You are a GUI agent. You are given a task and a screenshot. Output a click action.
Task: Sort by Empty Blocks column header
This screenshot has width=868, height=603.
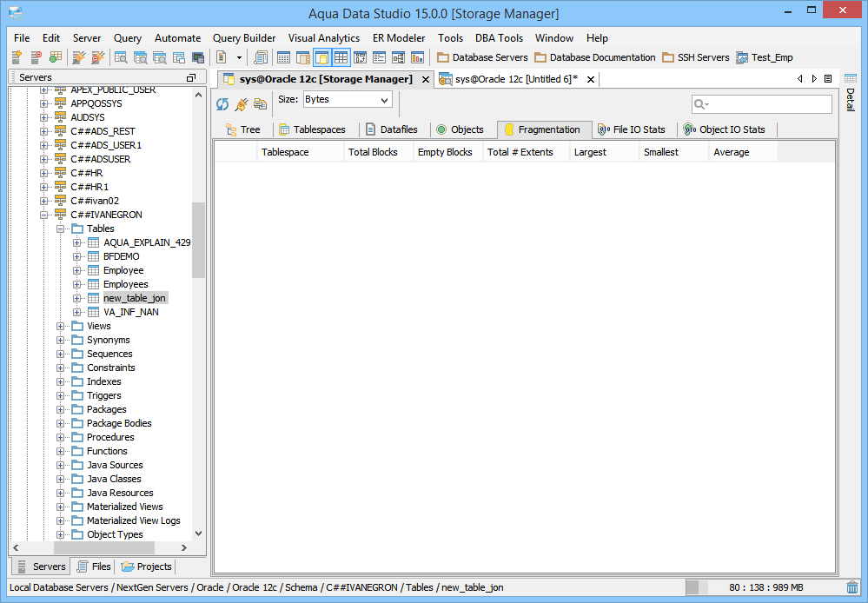coord(448,152)
